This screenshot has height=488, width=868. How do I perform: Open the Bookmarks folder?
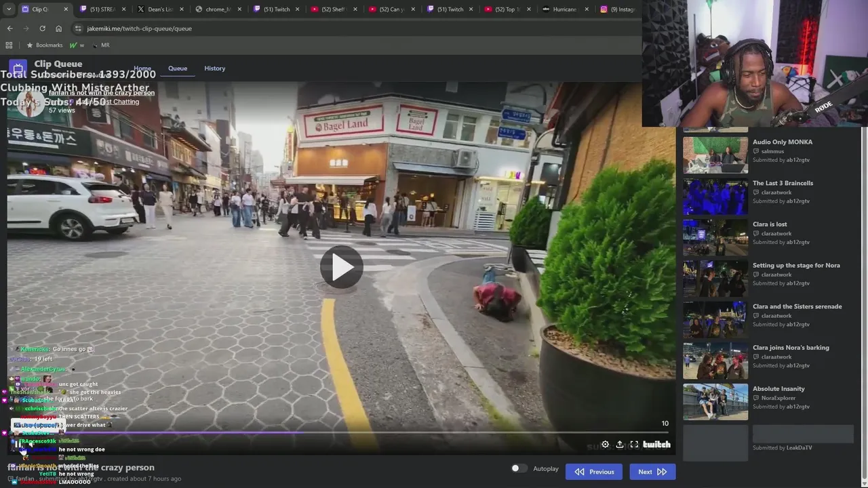click(x=44, y=45)
